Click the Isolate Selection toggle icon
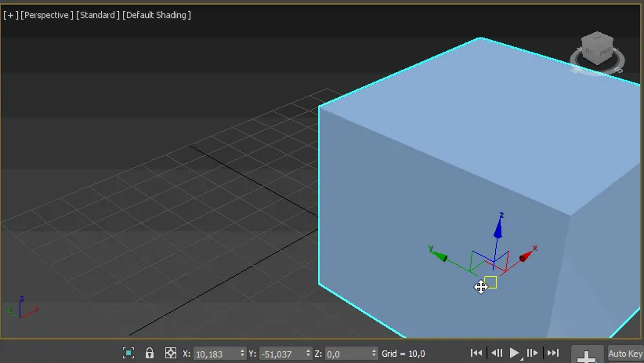644x363 pixels. click(x=128, y=354)
